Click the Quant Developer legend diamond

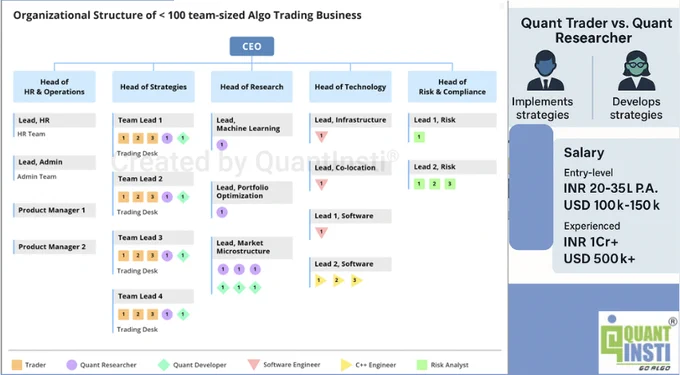[x=163, y=365]
